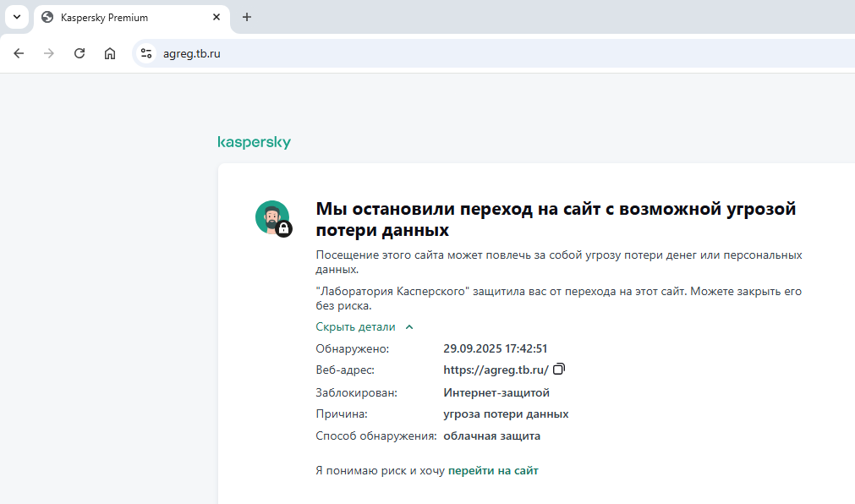Click the paragraph starting Посещение этого сайта

coord(559,262)
